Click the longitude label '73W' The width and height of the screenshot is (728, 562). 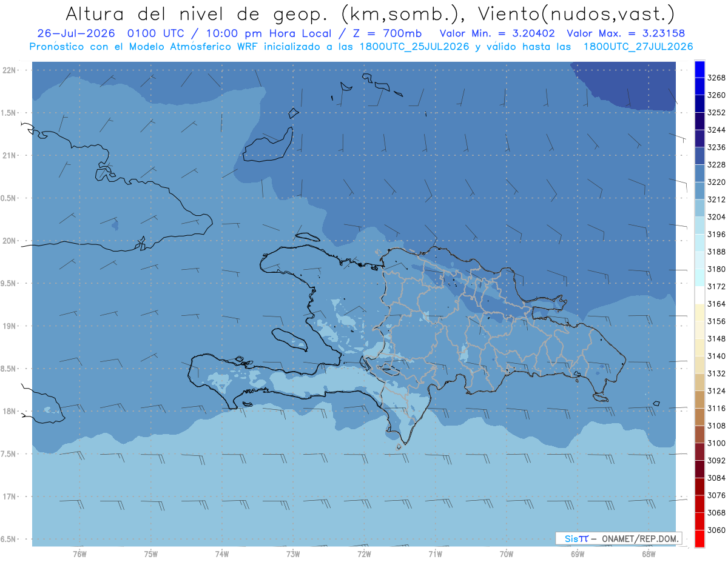tap(293, 554)
